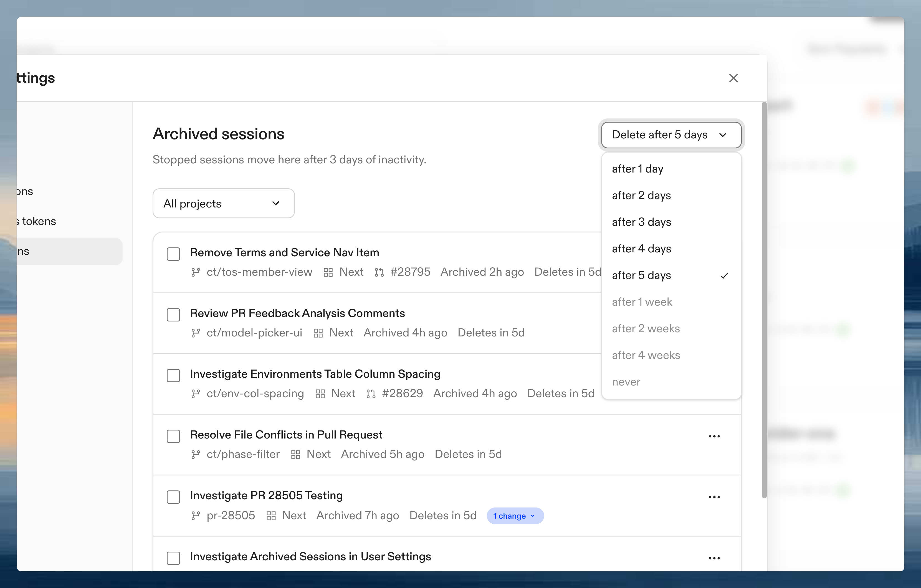Click branch icon next to pr-28505

[196, 516]
